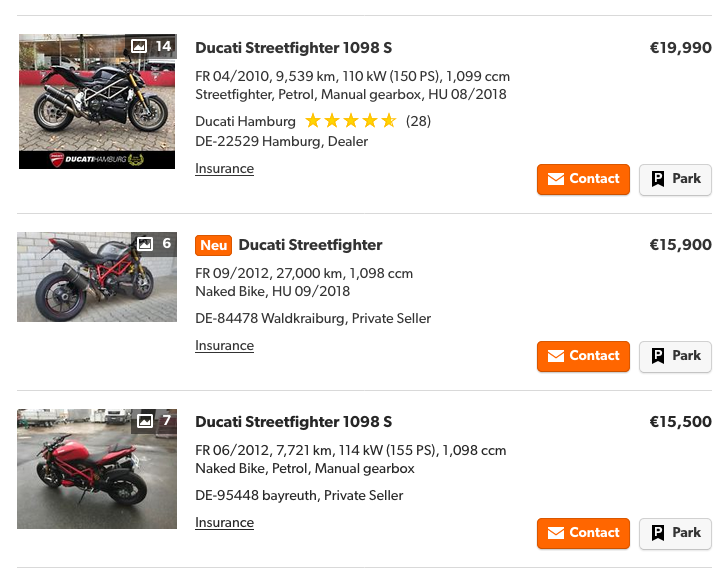Open the first Ducati Streetfighter 1098 S title
This screenshot has height=579, width=727.
point(293,48)
